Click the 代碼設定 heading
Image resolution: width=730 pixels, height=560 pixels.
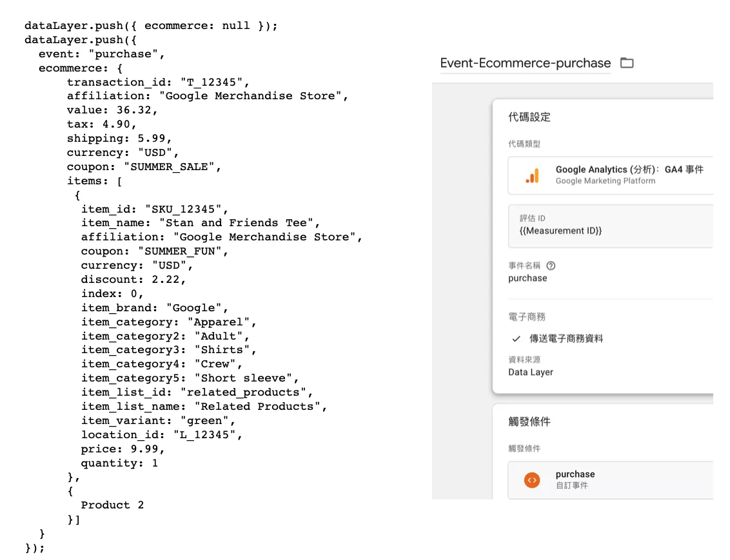[x=529, y=117]
